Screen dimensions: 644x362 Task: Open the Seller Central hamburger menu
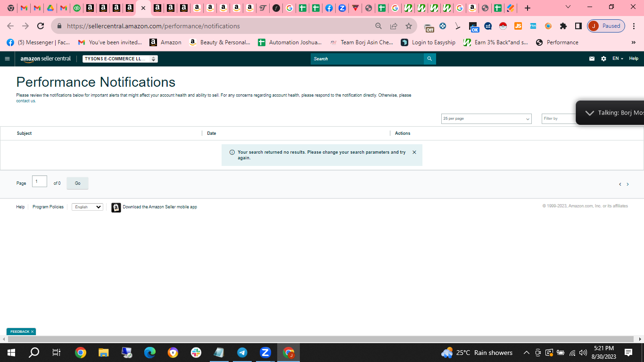coord(7,59)
